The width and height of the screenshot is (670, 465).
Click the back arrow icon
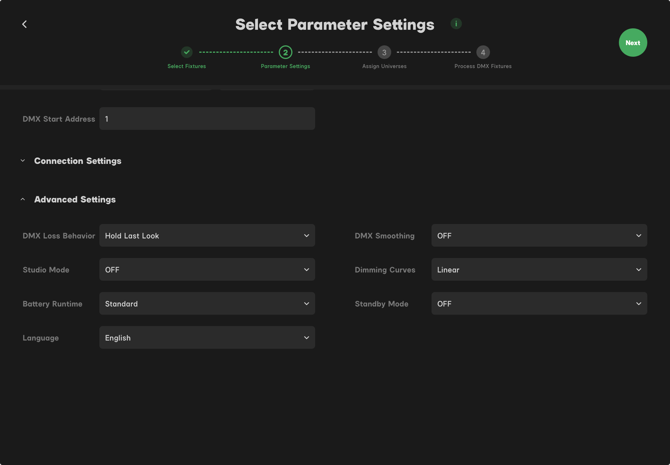click(25, 24)
